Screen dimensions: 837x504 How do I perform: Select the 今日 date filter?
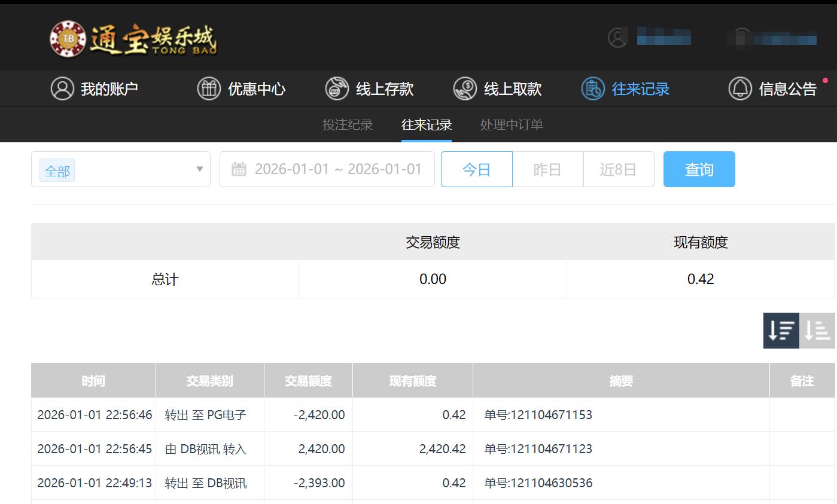476,169
